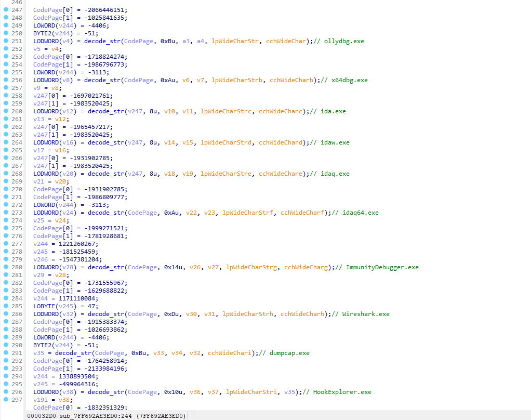Click variable v5 on line 252
The image size is (531, 420).
point(37,49)
